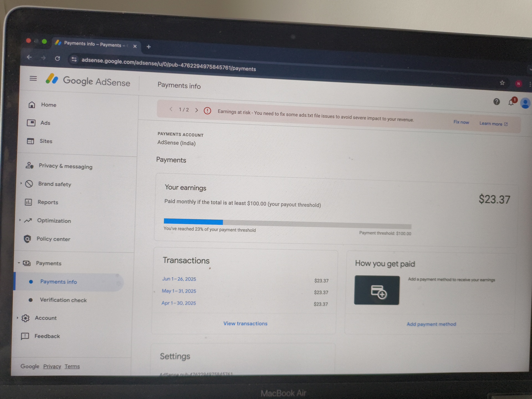Click Learn more in alert banner

click(x=493, y=124)
